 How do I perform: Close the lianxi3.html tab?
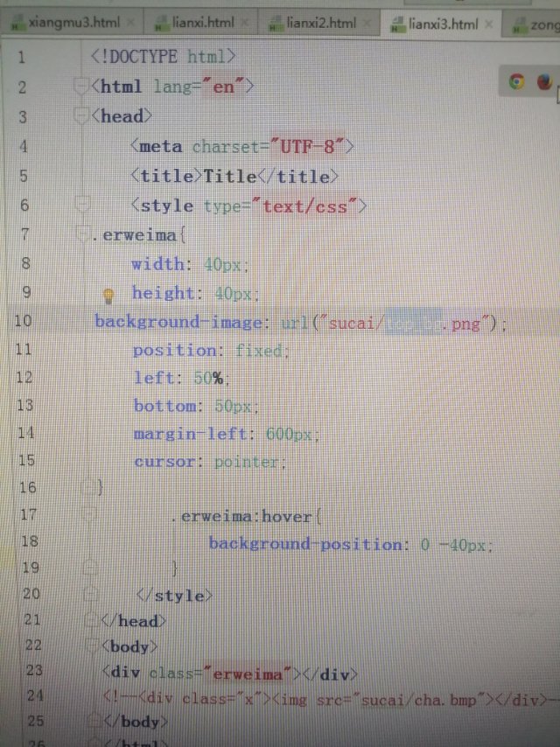(x=488, y=24)
